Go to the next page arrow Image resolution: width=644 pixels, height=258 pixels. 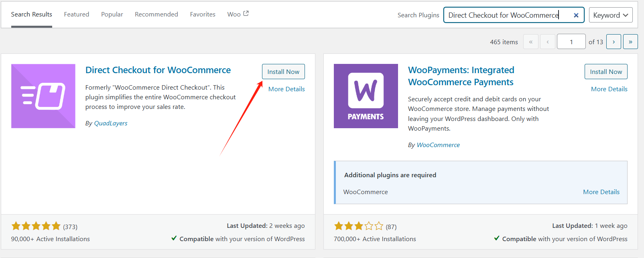614,41
